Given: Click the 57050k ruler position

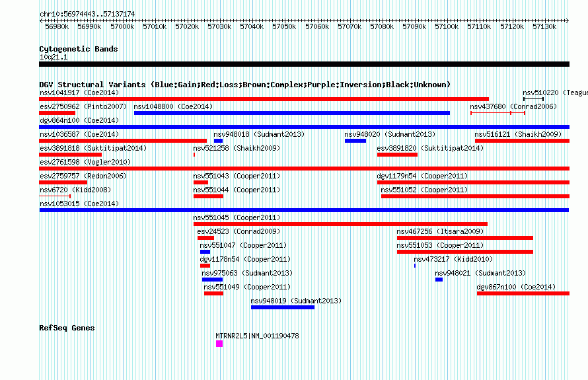Looking at the screenshot, I should click(284, 27).
